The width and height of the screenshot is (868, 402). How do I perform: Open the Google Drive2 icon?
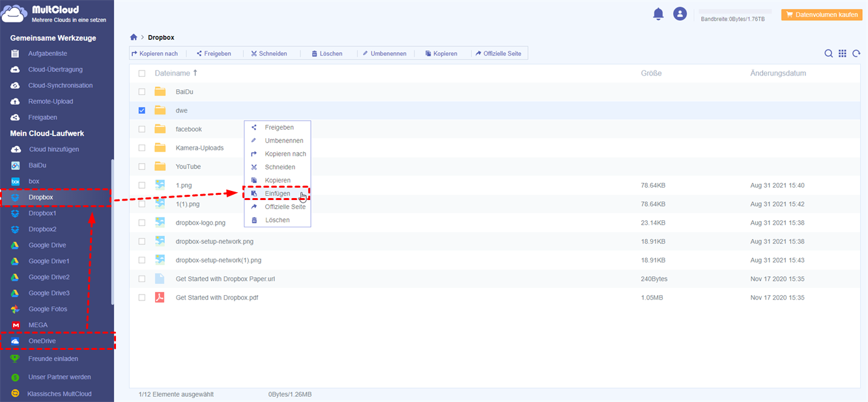point(16,277)
